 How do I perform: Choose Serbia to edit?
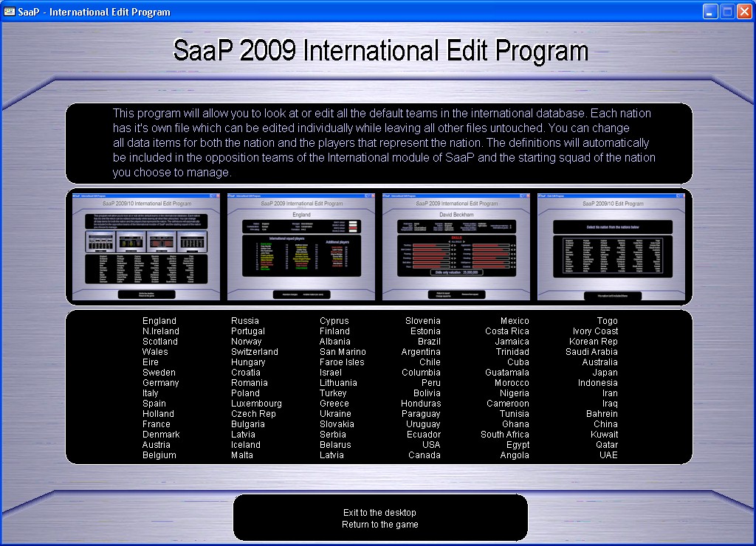pyautogui.click(x=333, y=434)
